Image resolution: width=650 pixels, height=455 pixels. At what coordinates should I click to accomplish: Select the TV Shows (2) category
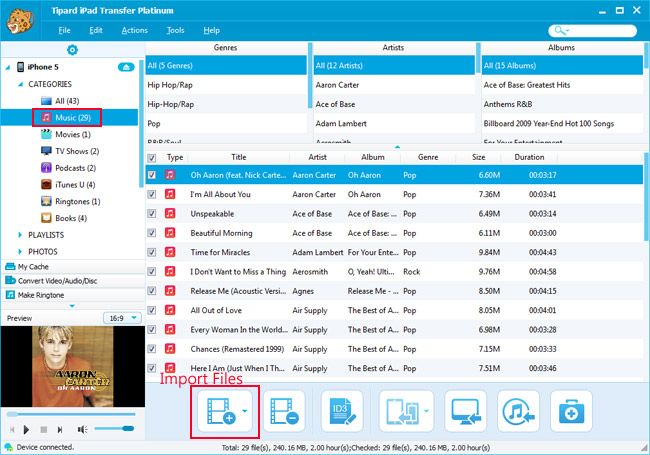(x=70, y=151)
